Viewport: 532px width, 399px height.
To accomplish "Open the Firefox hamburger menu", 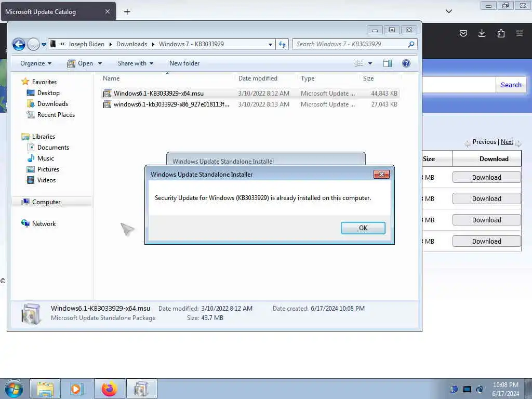I will pos(520,33).
